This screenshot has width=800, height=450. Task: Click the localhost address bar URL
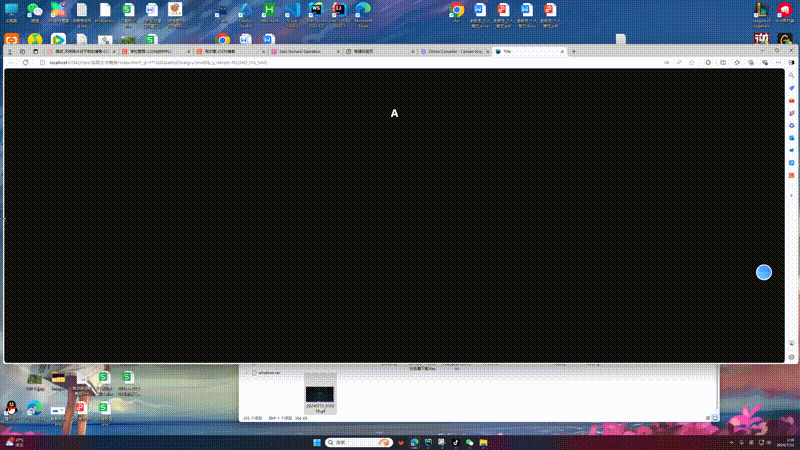click(158, 63)
